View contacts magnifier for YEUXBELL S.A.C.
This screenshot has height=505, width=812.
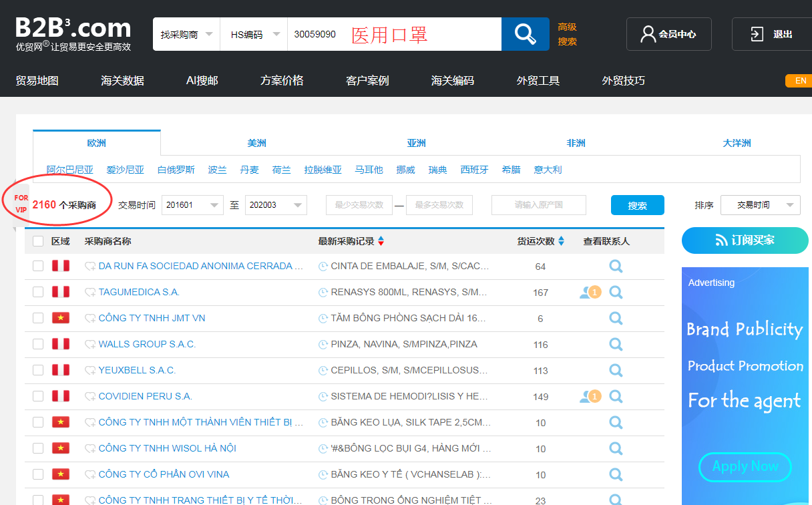tap(616, 370)
